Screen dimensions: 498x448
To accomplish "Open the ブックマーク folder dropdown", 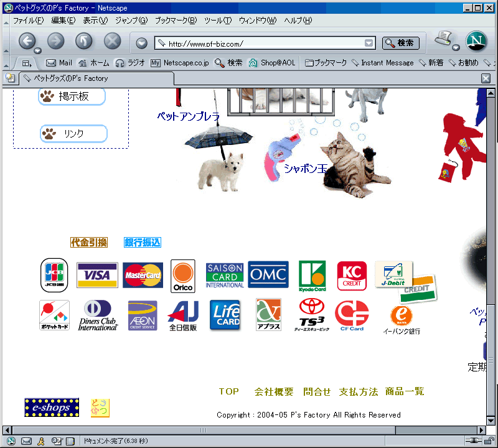I will [x=326, y=63].
